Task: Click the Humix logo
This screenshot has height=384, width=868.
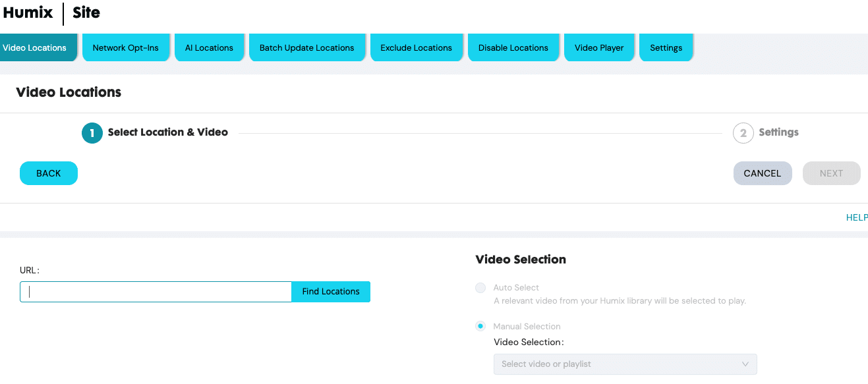Action: click(29, 13)
